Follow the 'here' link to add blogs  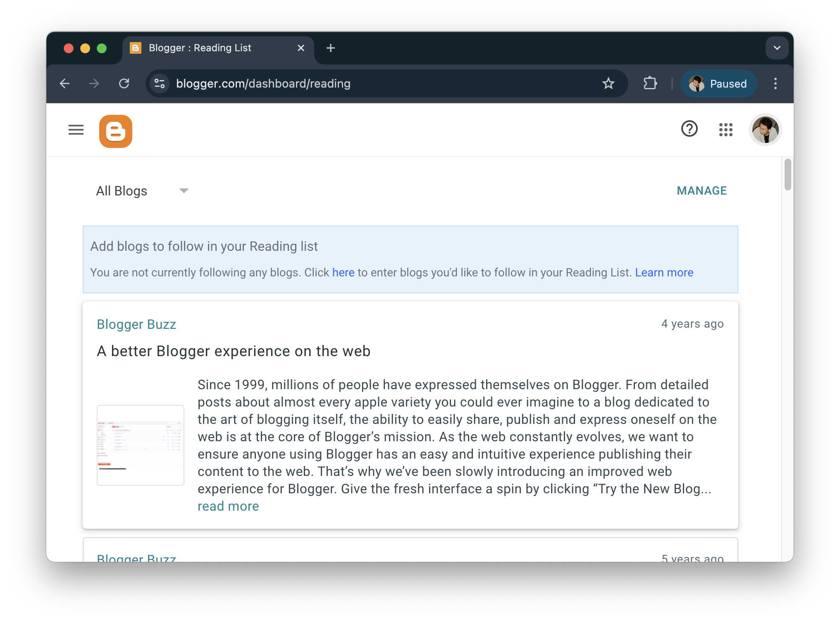tap(343, 273)
